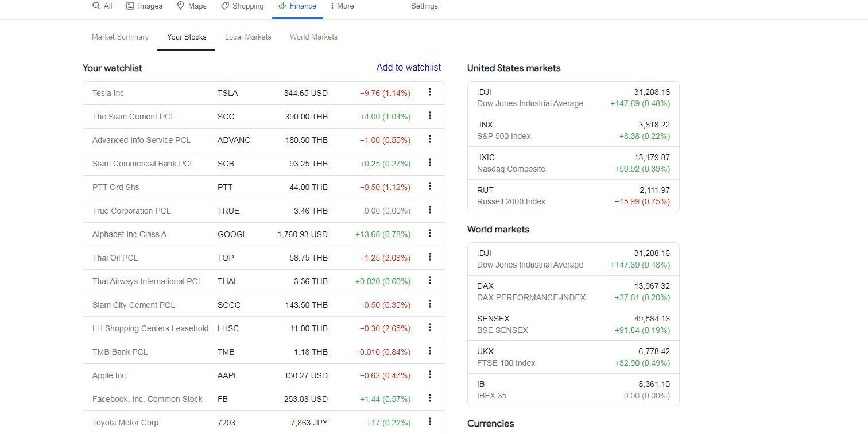This screenshot has height=434, width=868.
Task: Open the row menu for Toyota Motor Corp
Action: pos(429,422)
